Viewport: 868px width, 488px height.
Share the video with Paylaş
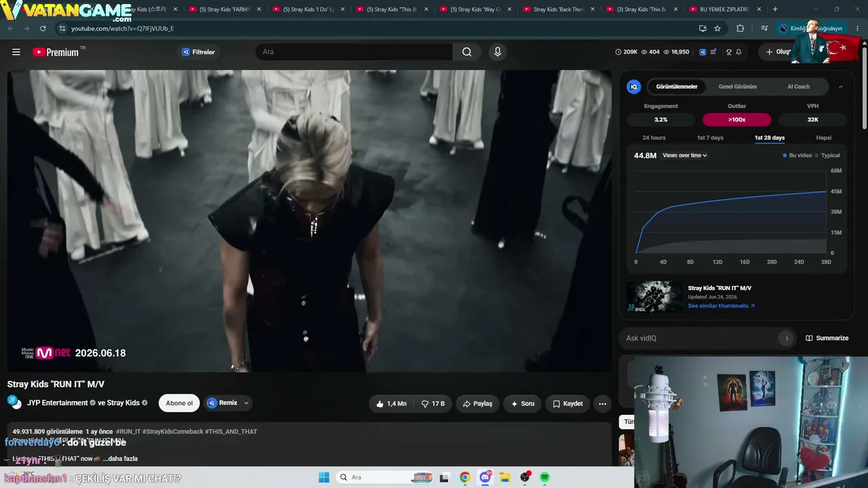tap(477, 403)
